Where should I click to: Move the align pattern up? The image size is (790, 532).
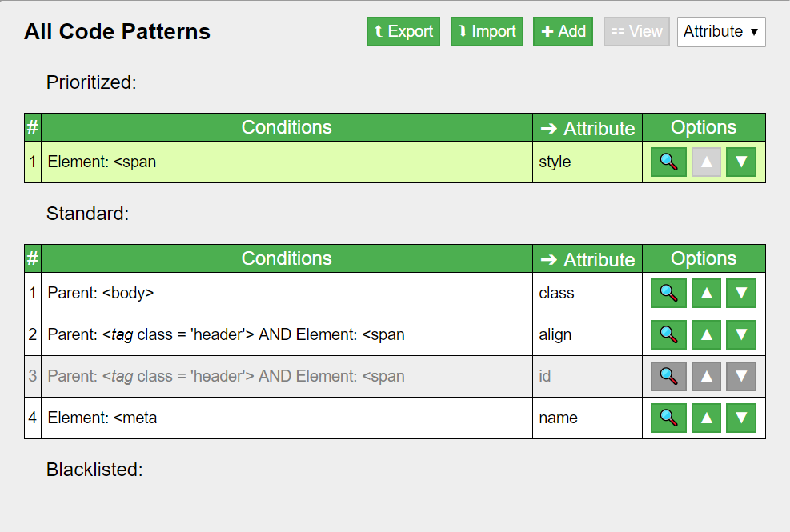click(x=707, y=334)
